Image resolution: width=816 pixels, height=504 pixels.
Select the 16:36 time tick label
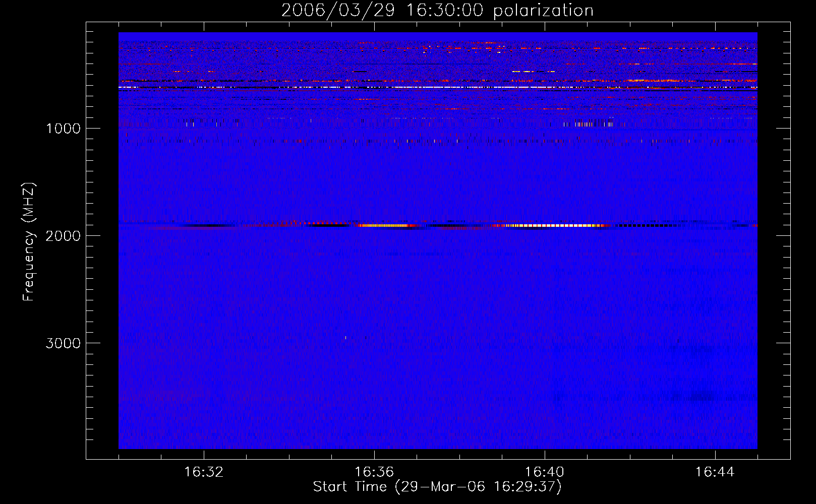[374, 472]
